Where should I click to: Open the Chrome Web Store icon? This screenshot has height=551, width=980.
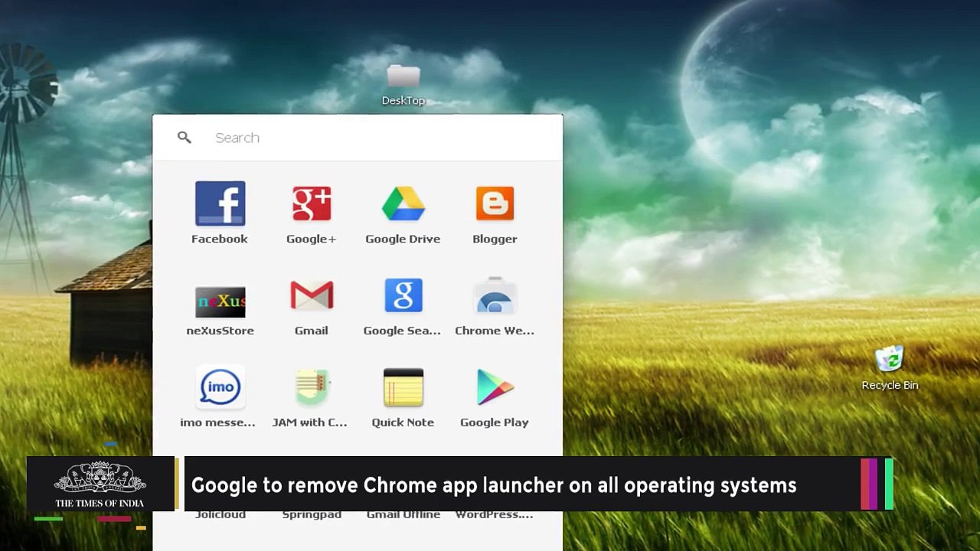495,295
